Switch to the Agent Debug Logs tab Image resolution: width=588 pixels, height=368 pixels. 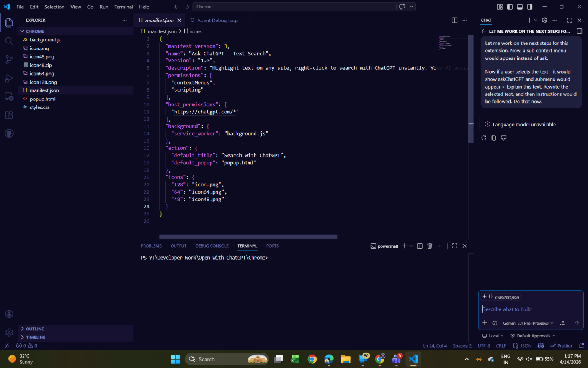[214, 20]
